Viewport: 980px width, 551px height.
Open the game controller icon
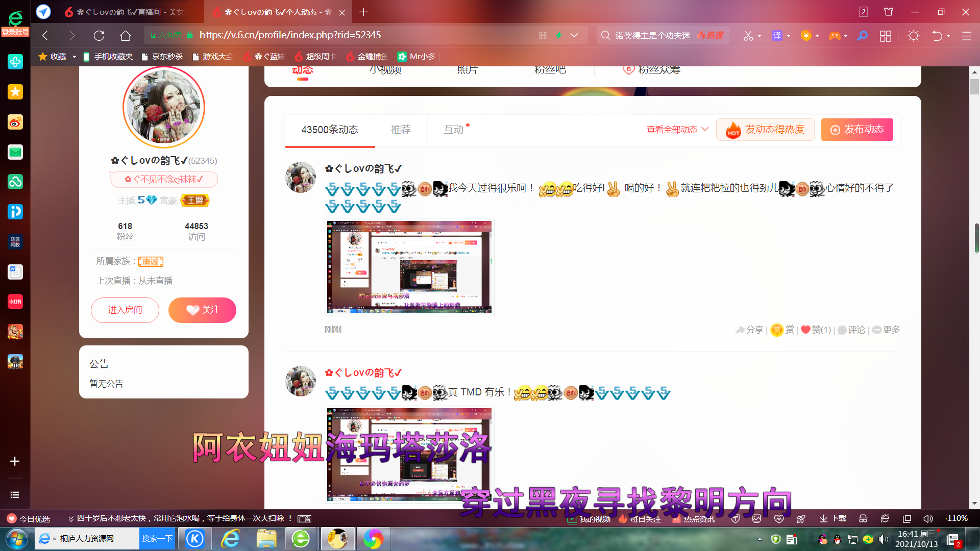835,36
